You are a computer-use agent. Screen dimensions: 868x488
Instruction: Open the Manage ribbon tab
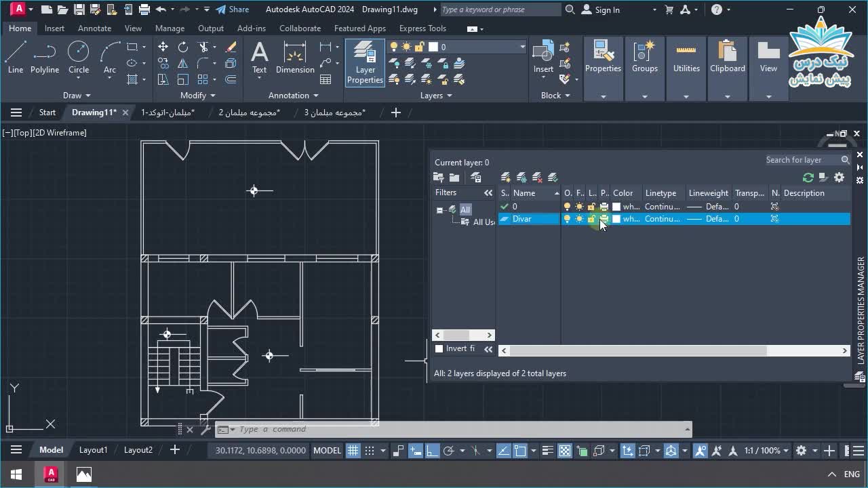(x=170, y=28)
